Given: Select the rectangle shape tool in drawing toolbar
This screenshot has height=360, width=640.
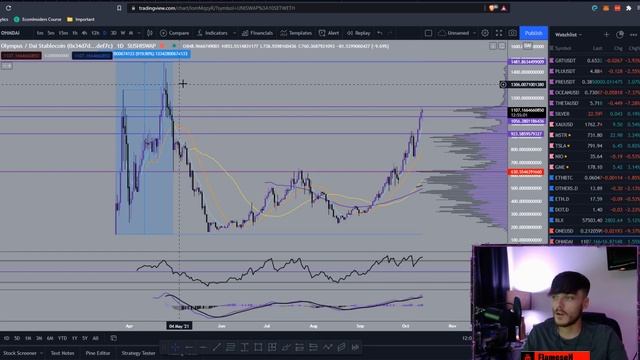Looking at the screenshot, I should coord(258,347).
